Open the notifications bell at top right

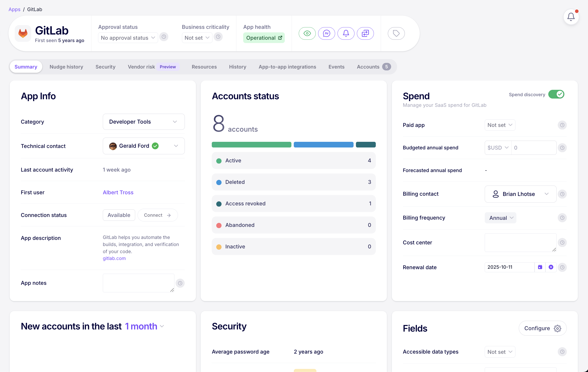571,17
